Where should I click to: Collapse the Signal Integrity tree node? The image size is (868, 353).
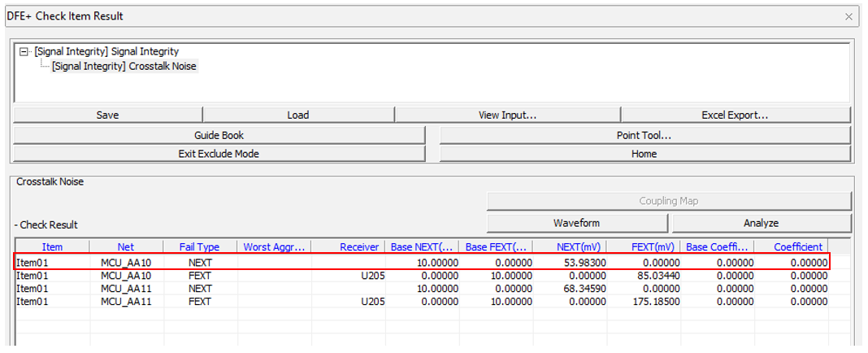(24, 52)
